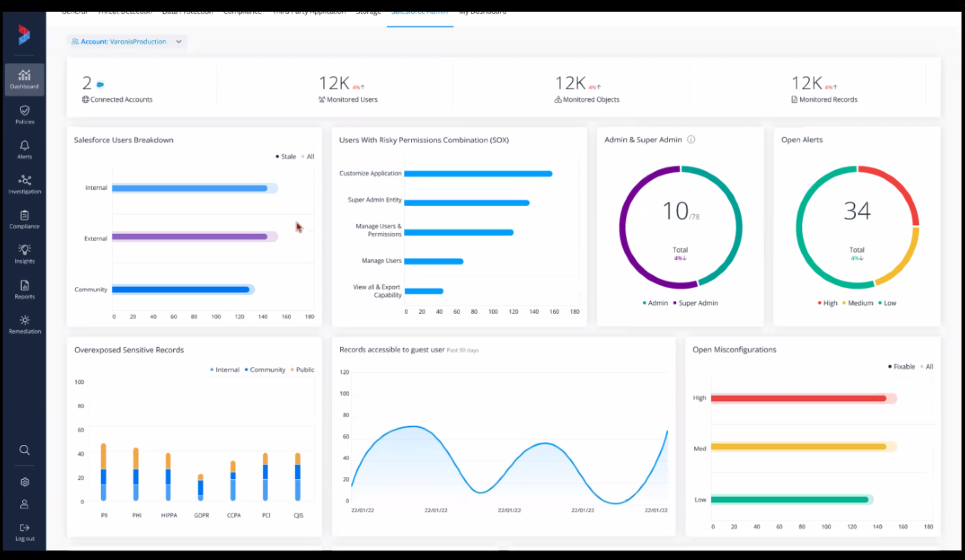Open the user profile icon in the sidebar
The width and height of the screenshot is (965, 560).
coord(24,504)
